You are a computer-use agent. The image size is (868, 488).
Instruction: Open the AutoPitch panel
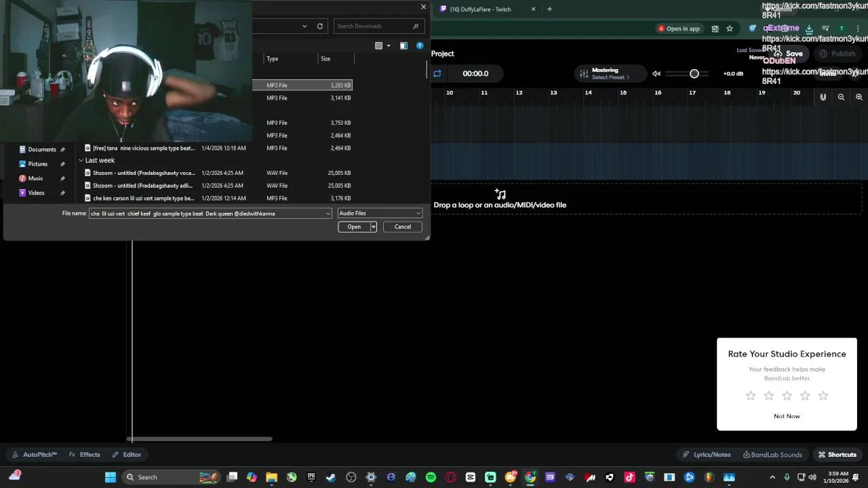tap(34, 455)
